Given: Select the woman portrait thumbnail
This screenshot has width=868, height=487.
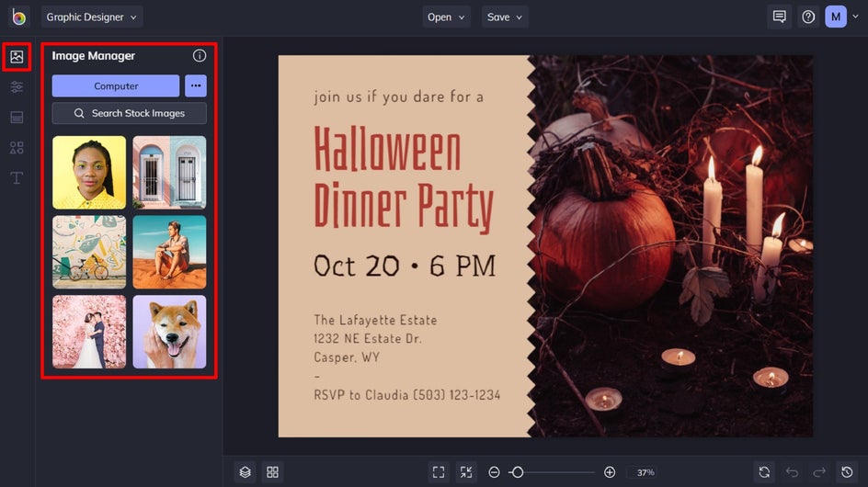Looking at the screenshot, I should (89, 173).
